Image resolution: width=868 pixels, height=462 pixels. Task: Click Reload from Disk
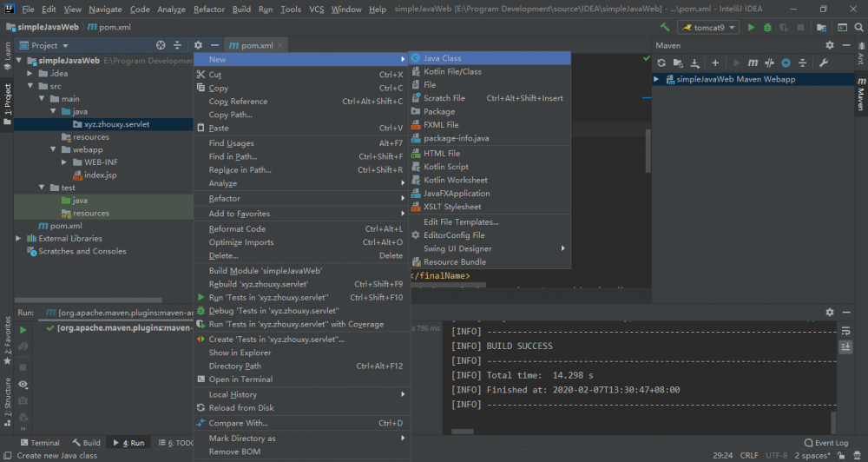point(302,407)
